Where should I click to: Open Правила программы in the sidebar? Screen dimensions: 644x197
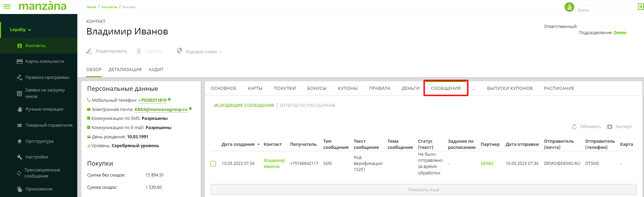47,78
